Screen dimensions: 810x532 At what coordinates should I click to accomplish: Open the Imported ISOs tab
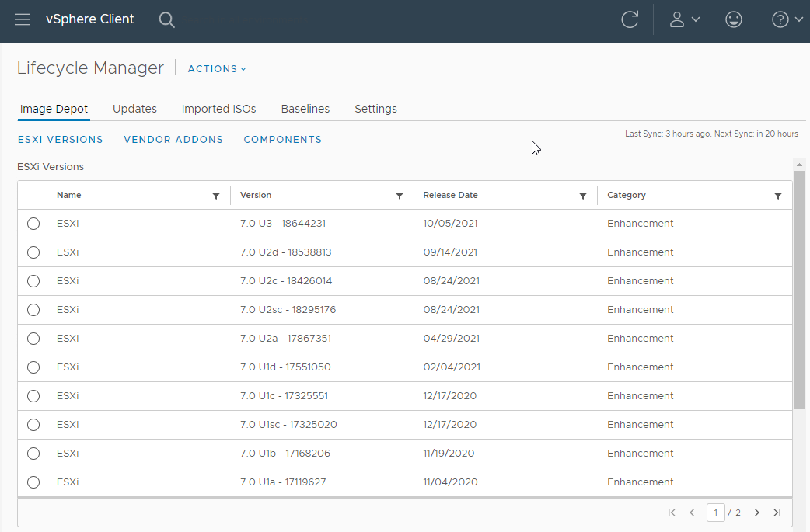[x=218, y=109]
